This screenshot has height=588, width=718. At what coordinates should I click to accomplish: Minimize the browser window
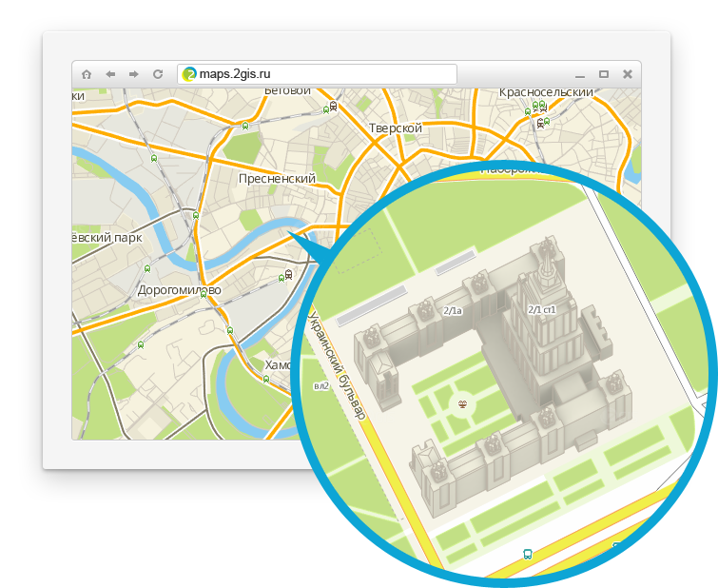tap(580, 75)
